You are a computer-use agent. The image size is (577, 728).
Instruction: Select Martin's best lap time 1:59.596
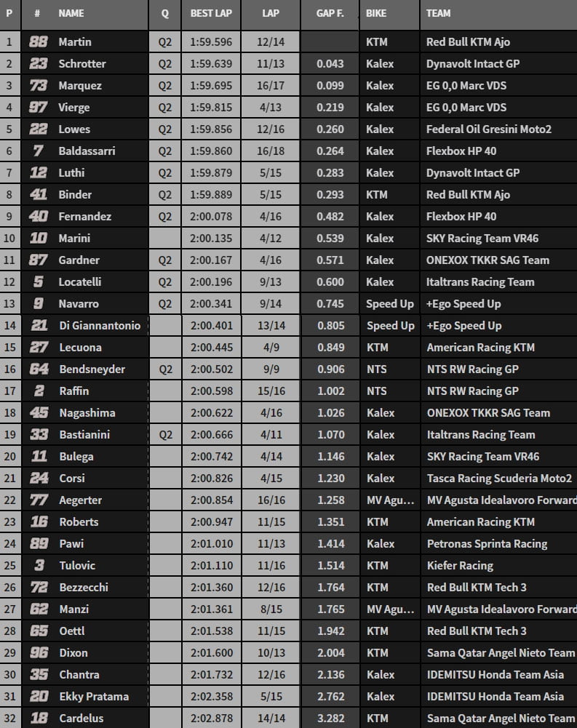[x=211, y=42]
